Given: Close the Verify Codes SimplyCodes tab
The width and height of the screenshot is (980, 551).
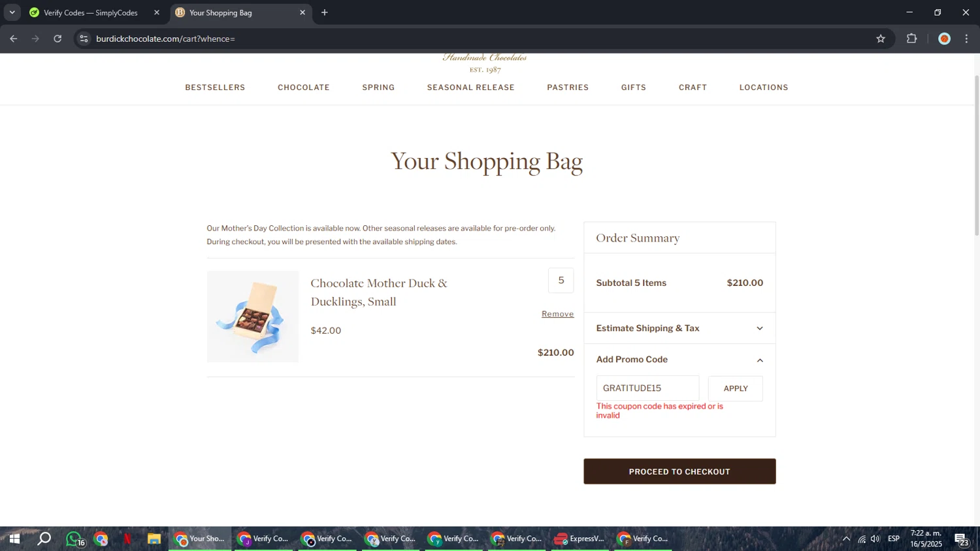Looking at the screenshot, I should [157, 12].
